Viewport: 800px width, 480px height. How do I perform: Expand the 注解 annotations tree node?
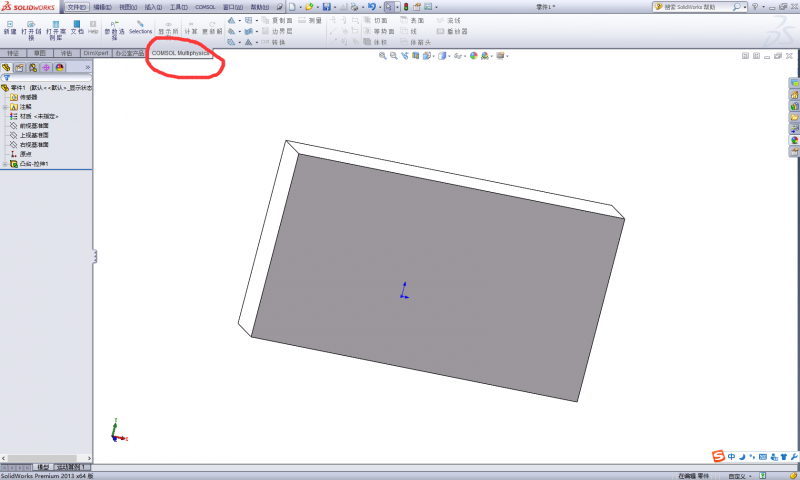click(5, 107)
